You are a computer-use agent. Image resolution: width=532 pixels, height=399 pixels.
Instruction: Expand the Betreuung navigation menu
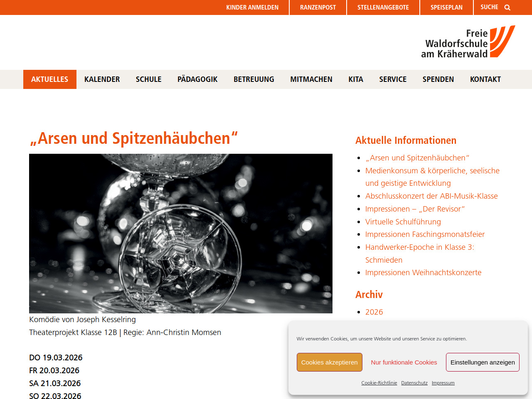click(x=254, y=79)
